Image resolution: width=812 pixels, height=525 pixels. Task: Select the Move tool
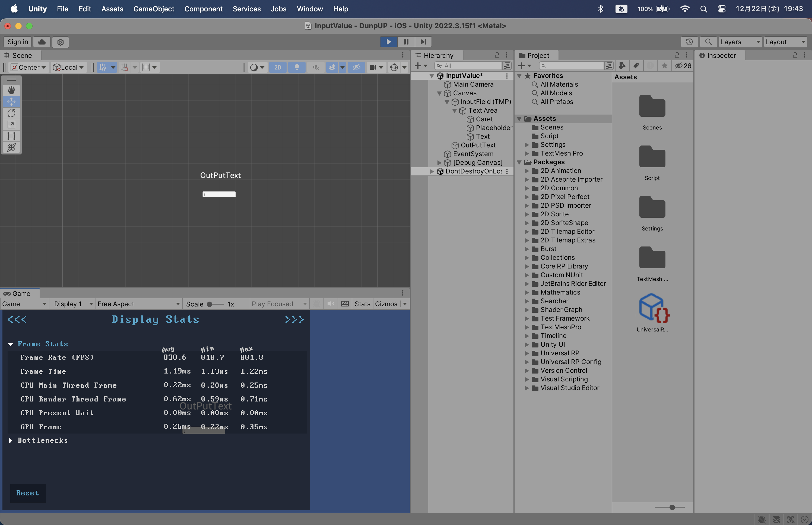(x=12, y=102)
